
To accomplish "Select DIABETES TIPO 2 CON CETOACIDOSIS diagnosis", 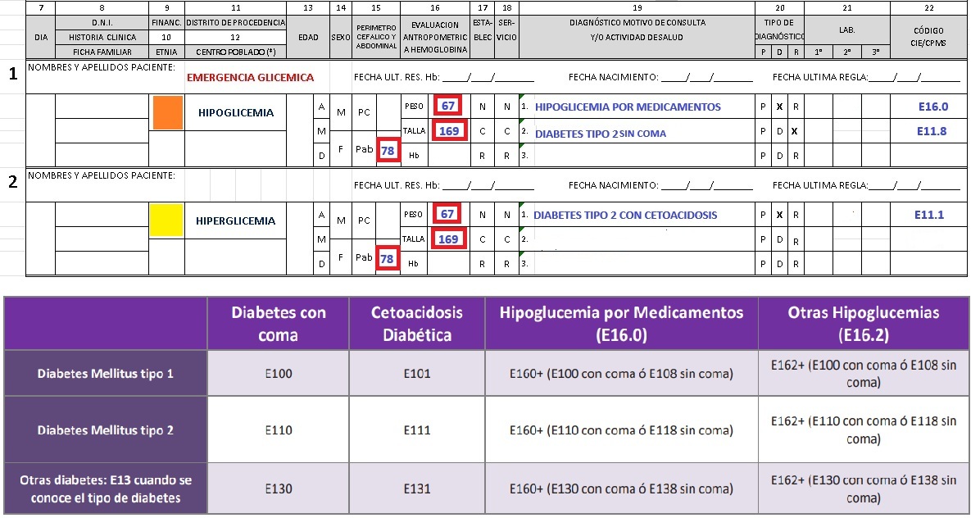I will tap(625, 216).
